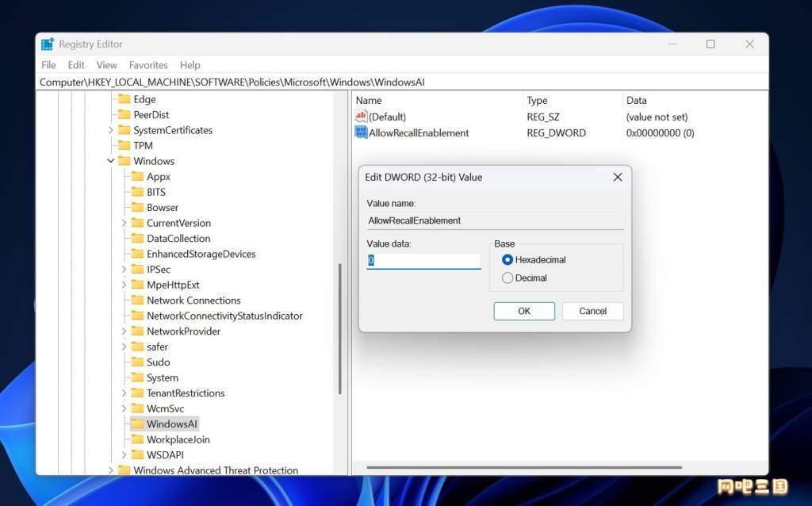Click the NetworkProvider folder icon

tap(137, 331)
